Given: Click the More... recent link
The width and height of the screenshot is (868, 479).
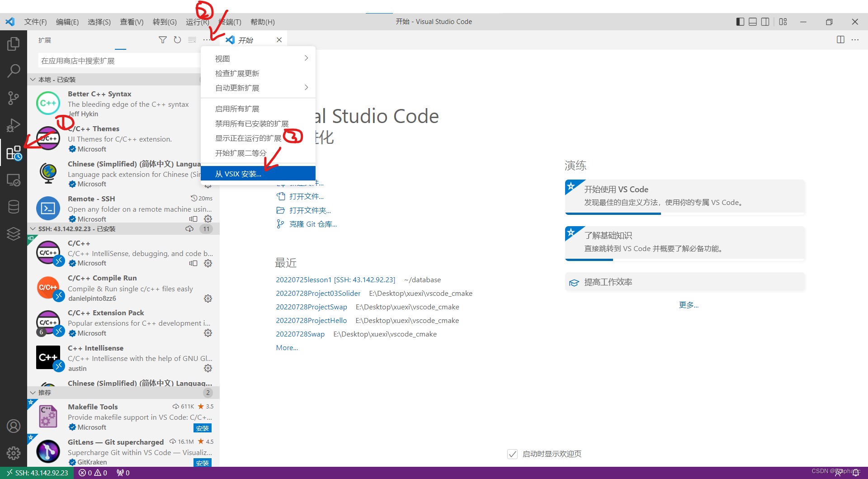Looking at the screenshot, I should pos(287,348).
